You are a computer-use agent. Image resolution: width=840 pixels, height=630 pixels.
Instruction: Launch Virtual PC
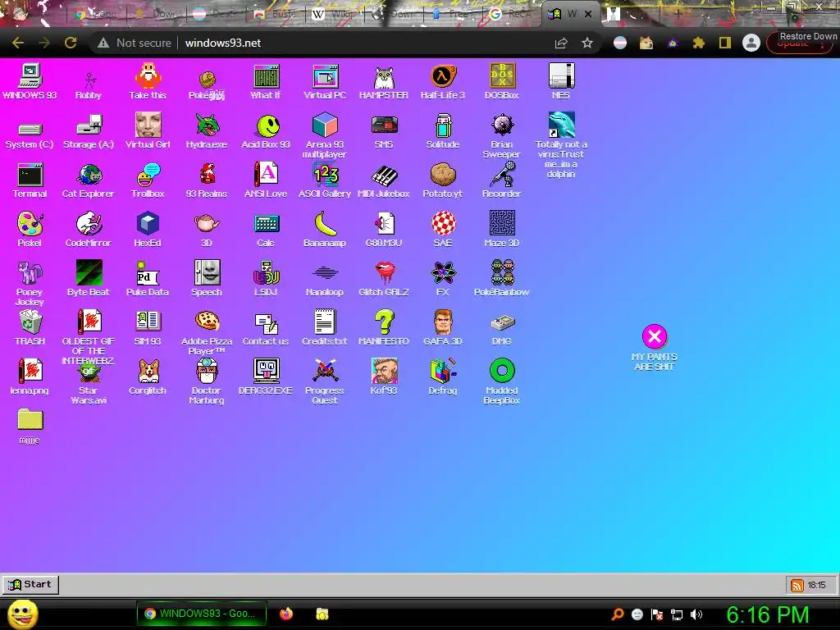[x=325, y=76]
